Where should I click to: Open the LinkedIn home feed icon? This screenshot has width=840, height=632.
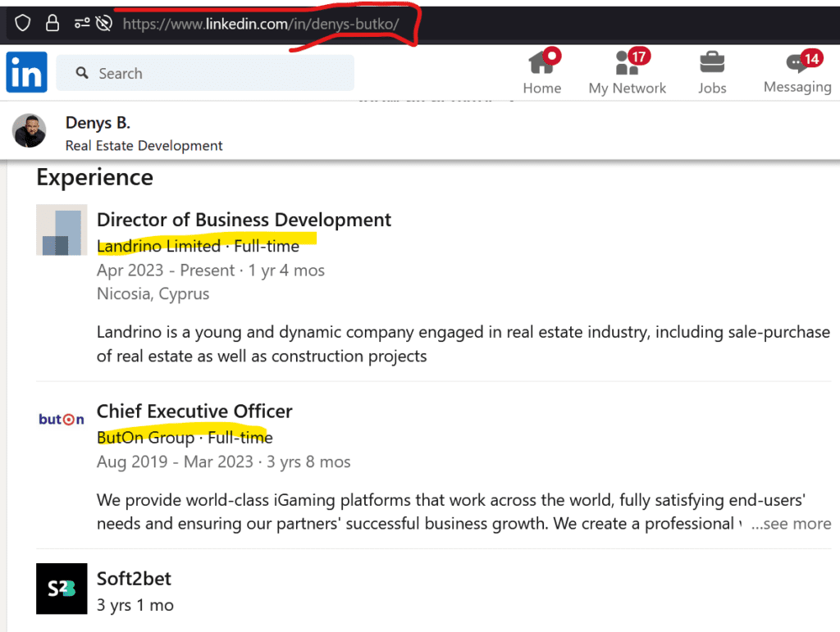pyautogui.click(x=542, y=63)
